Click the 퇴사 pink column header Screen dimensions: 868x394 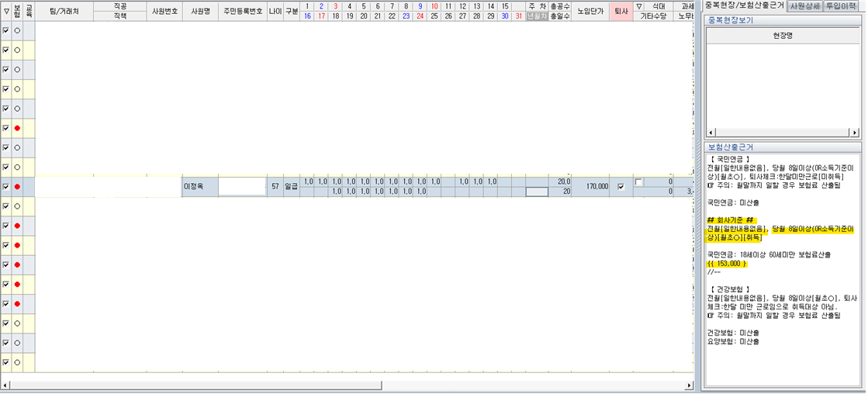621,10
